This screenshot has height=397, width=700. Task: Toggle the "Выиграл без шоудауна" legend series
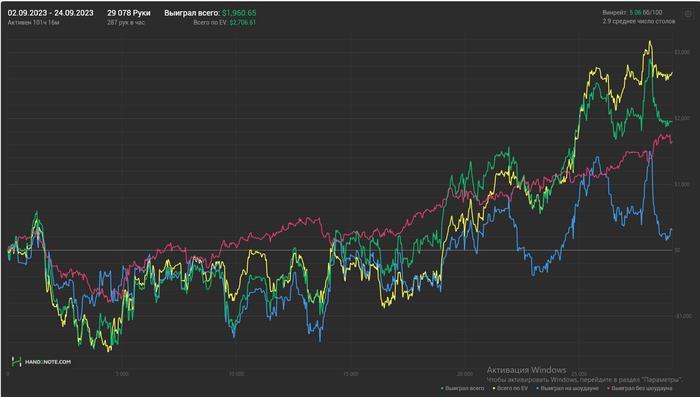[x=639, y=389]
